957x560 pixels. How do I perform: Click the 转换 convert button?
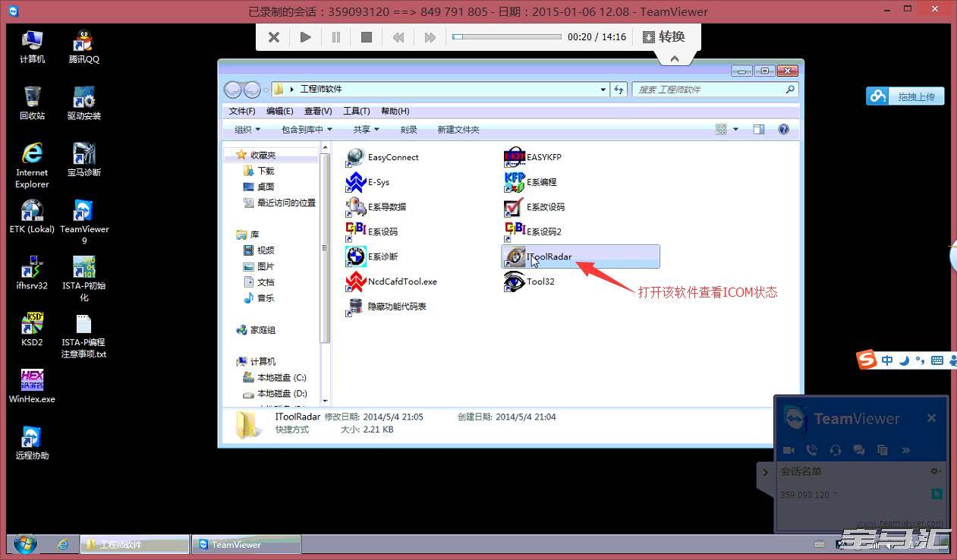tap(663, 37)
